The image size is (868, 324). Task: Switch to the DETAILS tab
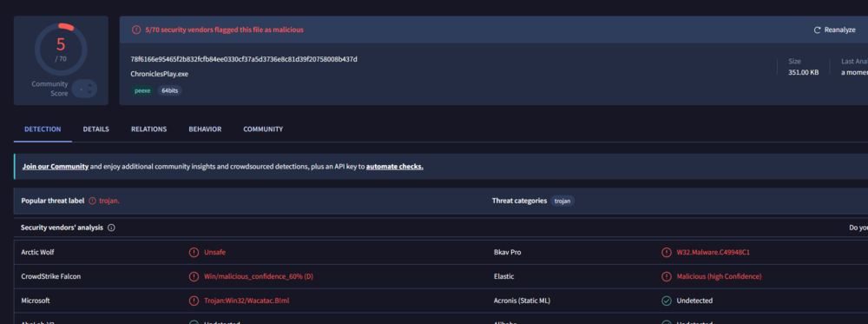[x=95, y=129]
